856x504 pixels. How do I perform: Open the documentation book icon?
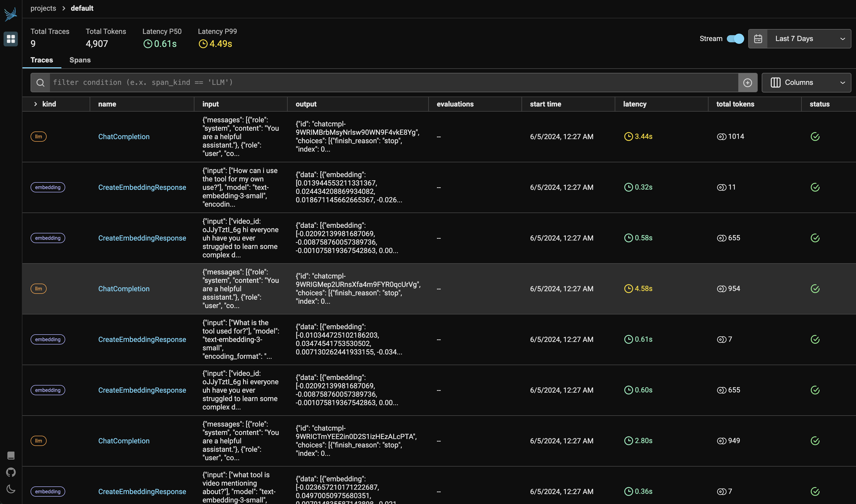tap(11, 455)
